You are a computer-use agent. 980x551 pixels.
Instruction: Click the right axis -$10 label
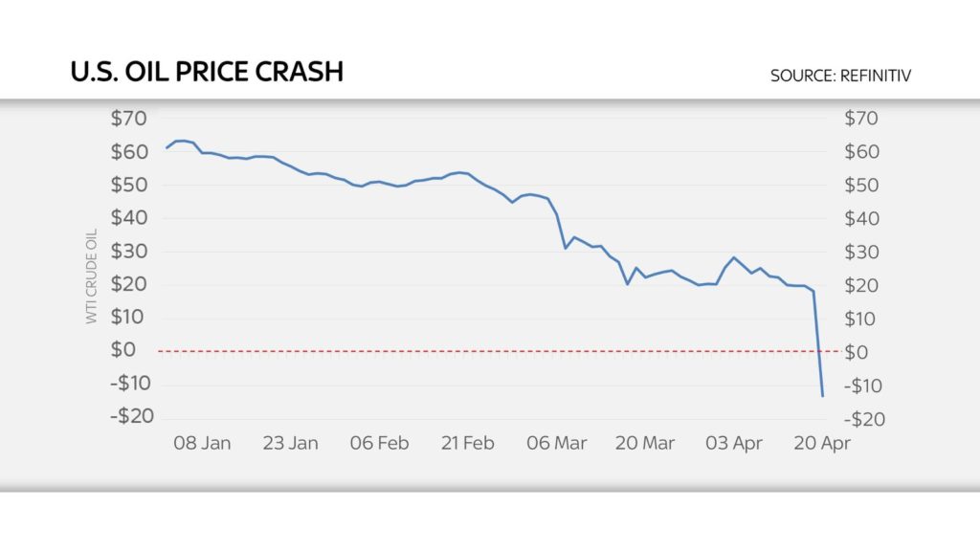tap(865, 386)
